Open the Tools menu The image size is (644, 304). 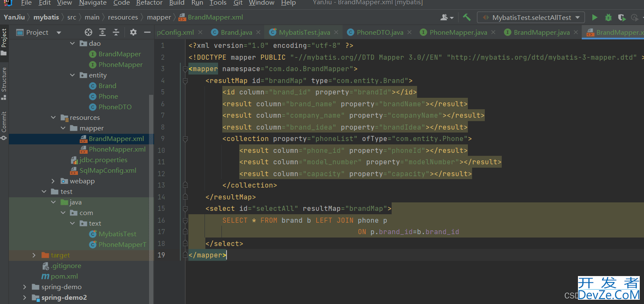pos(218,3)
